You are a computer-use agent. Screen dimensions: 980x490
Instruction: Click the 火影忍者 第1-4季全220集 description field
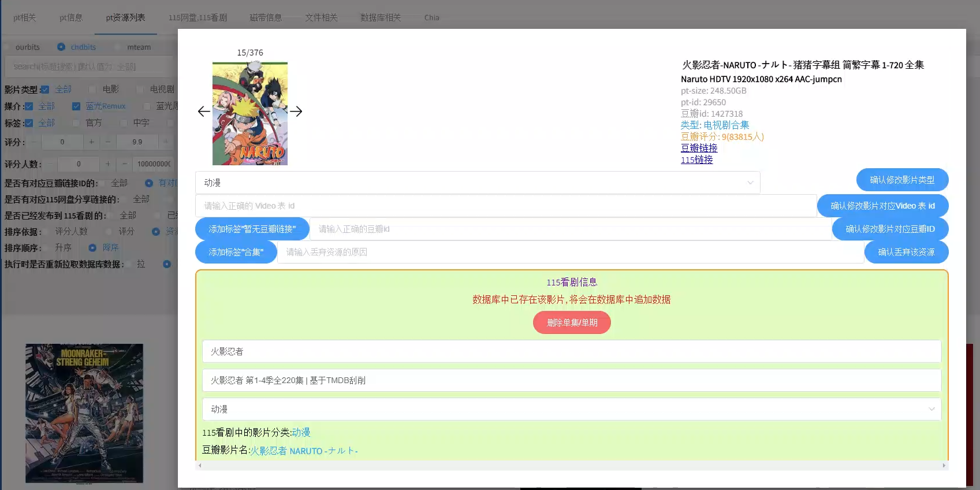(x=572, y=380)
